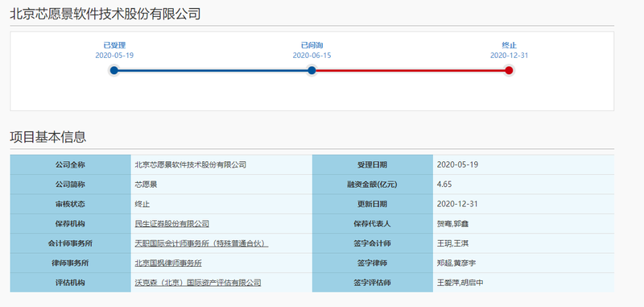
Task: Open 沃克森（北京）国际资产评估有限公司 link
Action: coord(197,283)
